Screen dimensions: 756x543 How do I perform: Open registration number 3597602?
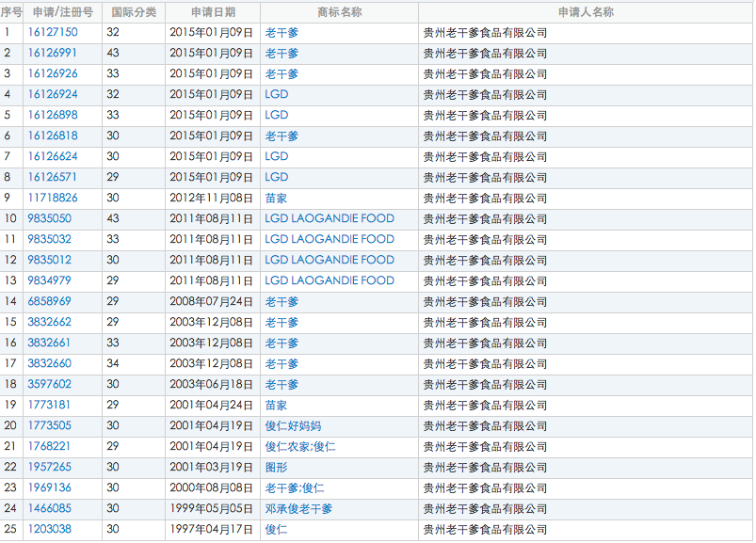click(x=50, y=385)
